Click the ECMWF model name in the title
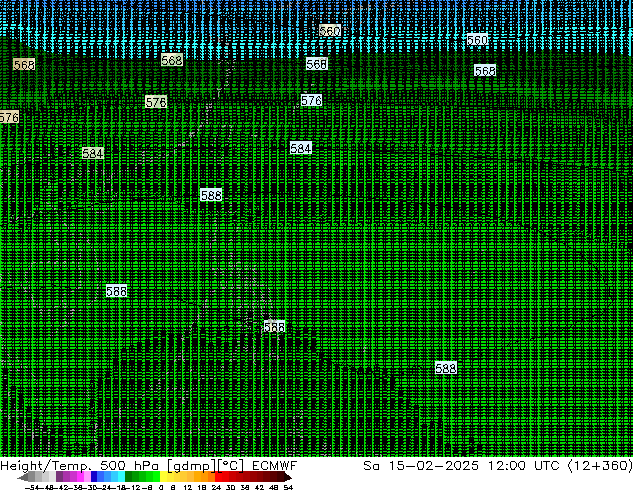 pyautogui.click(x=275, y=465)
